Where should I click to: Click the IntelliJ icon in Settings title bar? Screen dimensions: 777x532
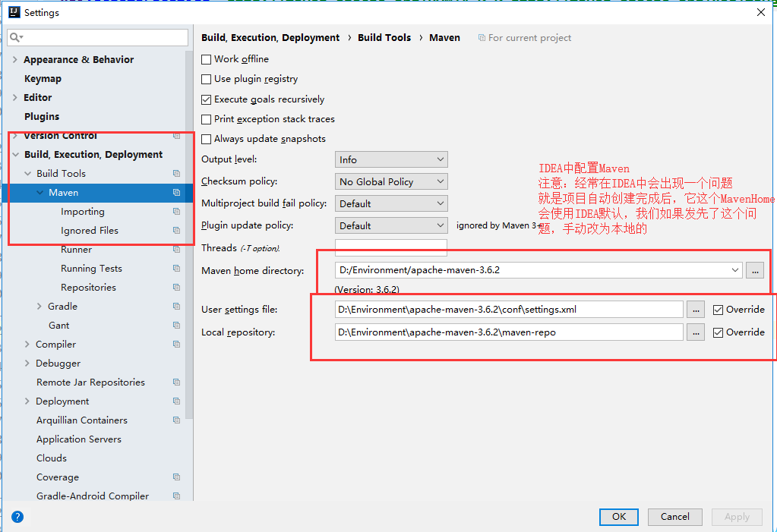point(14,12)
